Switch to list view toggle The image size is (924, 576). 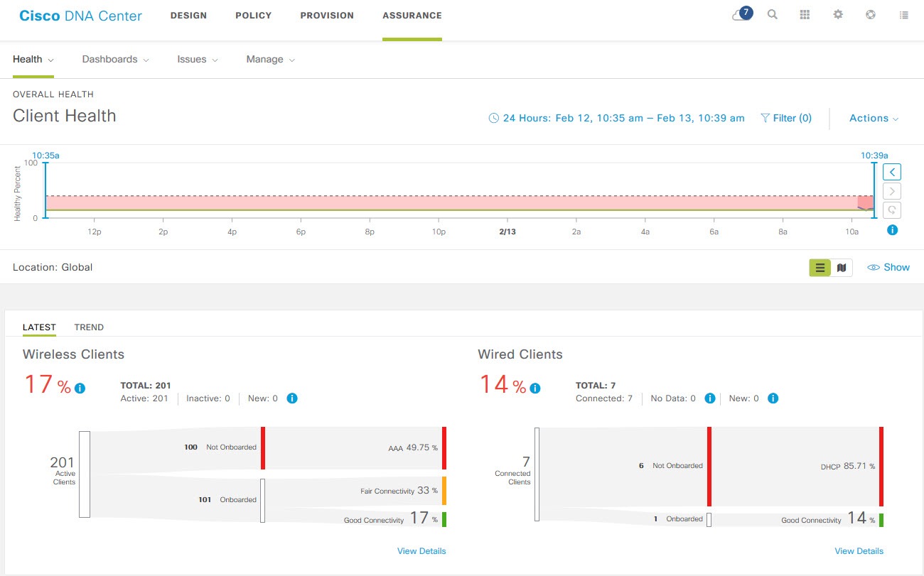coord(820,268)
